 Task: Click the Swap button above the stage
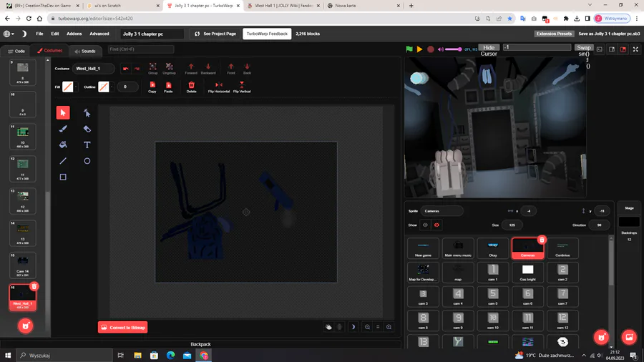point(583,48)
